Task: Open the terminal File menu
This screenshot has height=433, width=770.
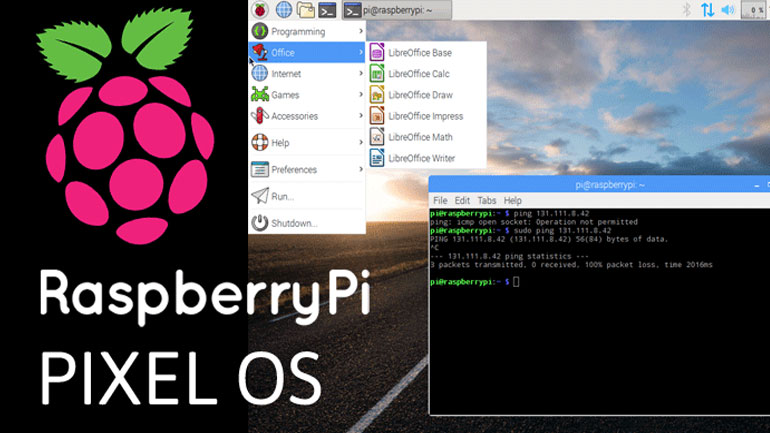Action: [x=440, y=200]
